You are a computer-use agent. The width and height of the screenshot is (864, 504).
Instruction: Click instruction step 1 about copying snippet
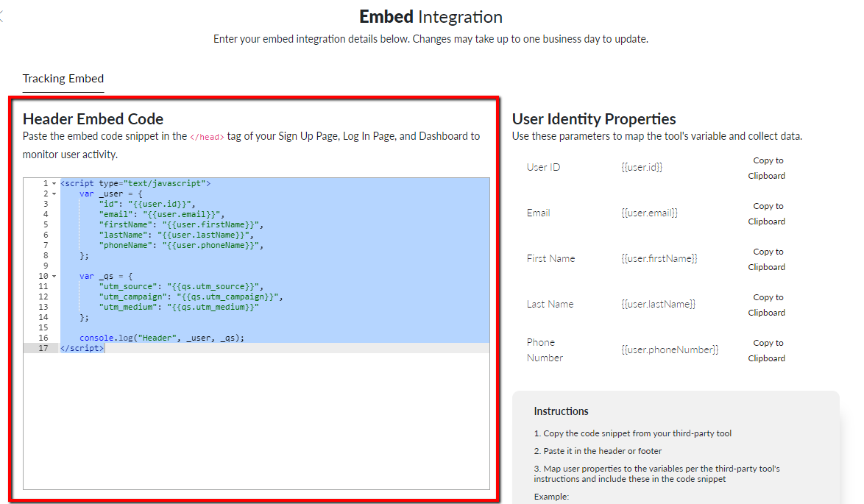(633, 433)
